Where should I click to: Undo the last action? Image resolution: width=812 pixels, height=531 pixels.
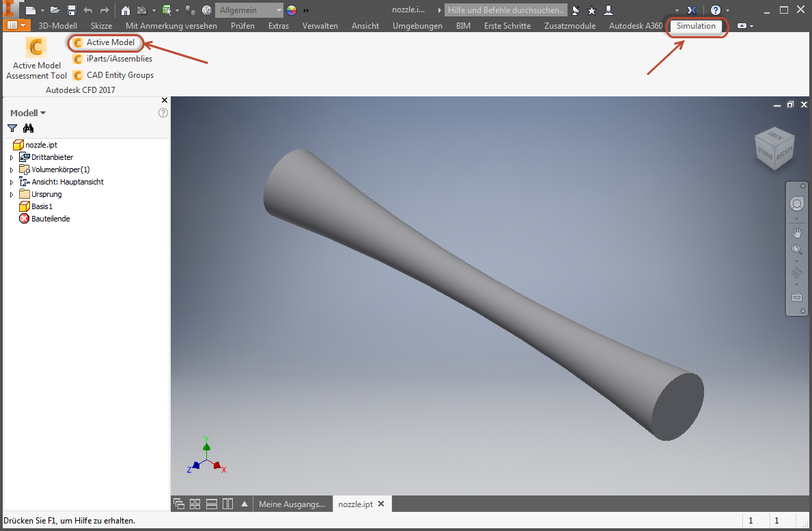pos(88,10)
